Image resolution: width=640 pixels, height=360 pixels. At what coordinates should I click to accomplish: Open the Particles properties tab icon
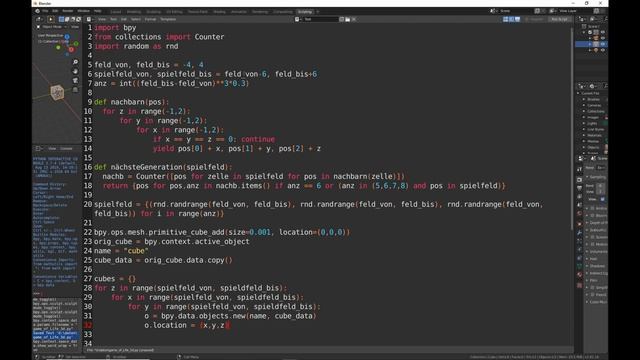pyautogui.click(x=580, y=241)
